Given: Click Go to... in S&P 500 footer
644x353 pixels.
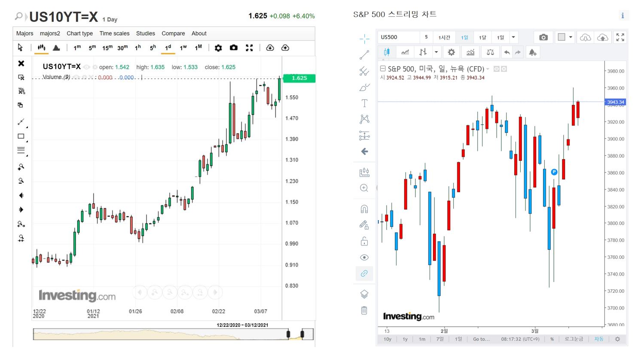Looking at the screenshot, I should point(481,339).
